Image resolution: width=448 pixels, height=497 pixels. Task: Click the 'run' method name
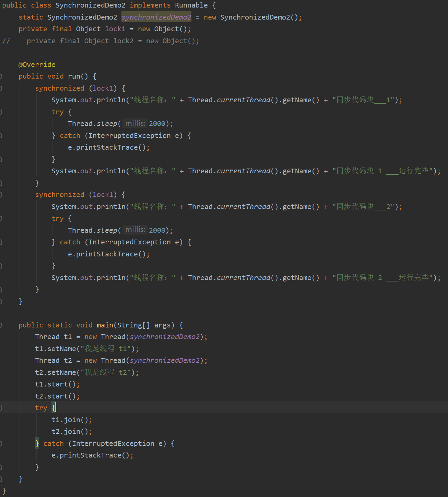tap(74, 76)
